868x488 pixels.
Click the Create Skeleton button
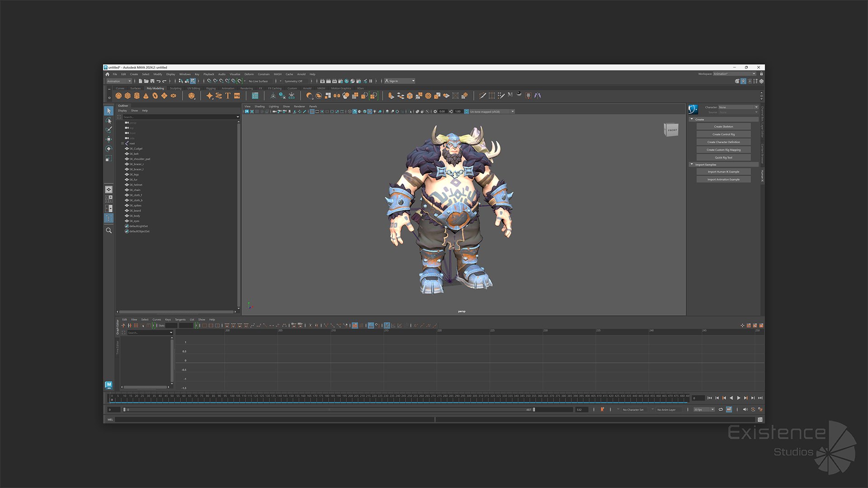tap(723, 127)
